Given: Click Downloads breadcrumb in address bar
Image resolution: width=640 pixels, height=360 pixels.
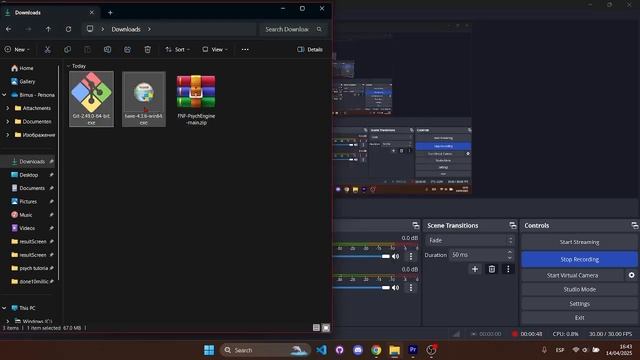Looking at the screenshot, I should (126, 29).
